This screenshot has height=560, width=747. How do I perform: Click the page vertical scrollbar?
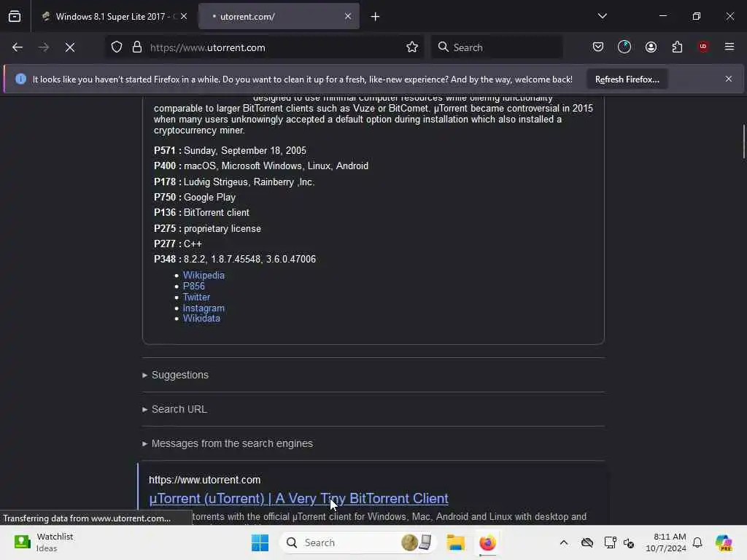[743, 141]
